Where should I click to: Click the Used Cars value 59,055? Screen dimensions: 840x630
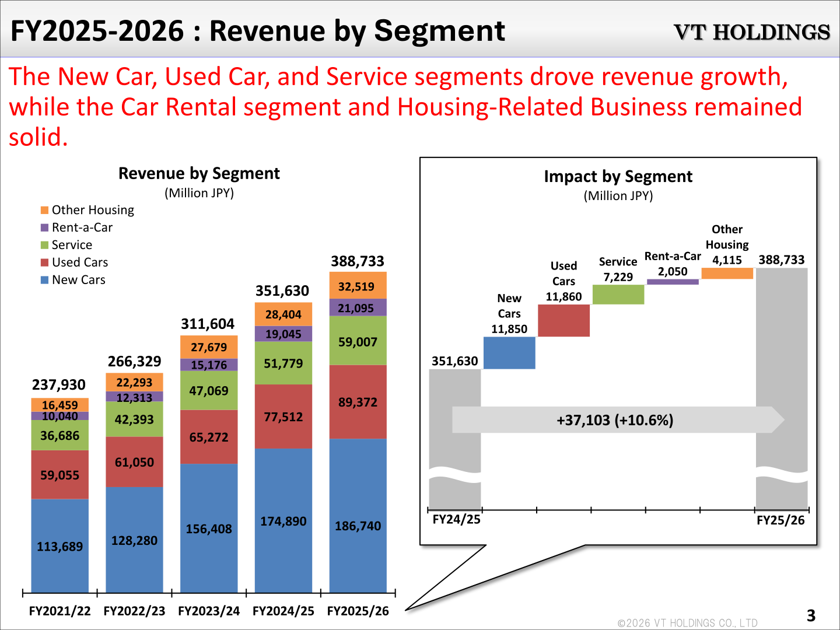60,475
